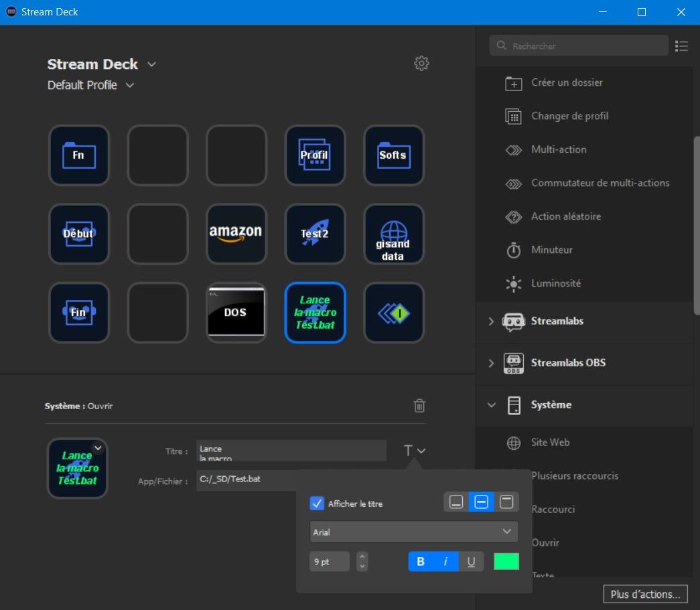Screen dimensions: 700x610
Task: Open title formatting T dropdown
Action: [414, 451]
